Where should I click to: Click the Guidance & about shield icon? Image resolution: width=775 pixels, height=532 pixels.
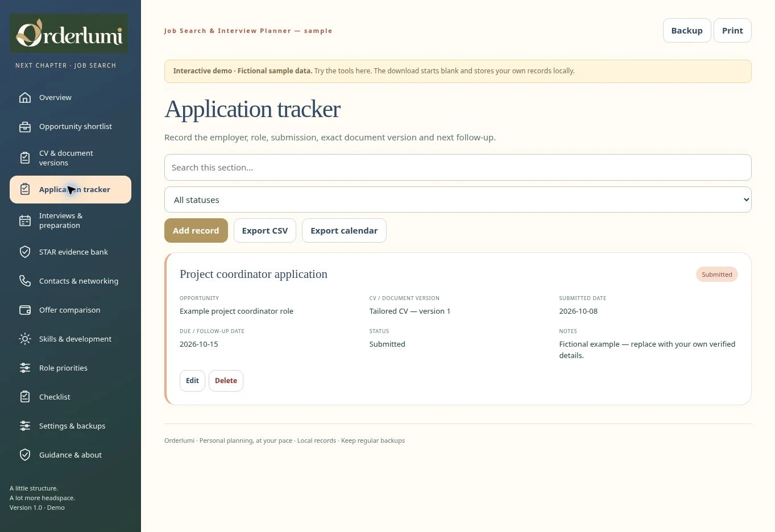[x=25, y=455]
